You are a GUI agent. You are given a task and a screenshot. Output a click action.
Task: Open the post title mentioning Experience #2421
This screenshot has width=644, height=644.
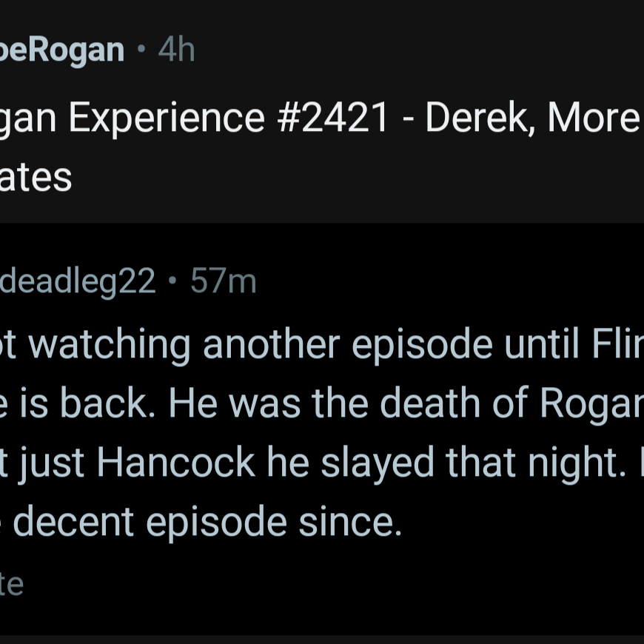322,118
